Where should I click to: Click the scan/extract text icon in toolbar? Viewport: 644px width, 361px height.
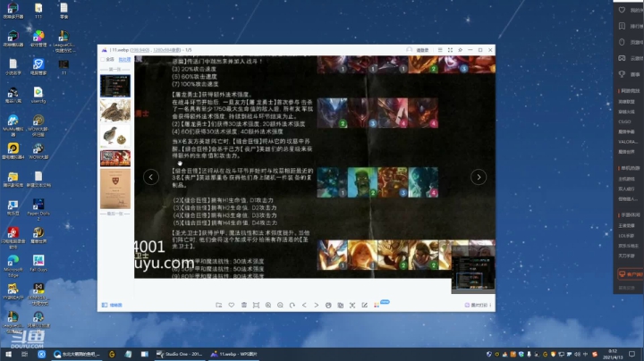coord(352,305)
